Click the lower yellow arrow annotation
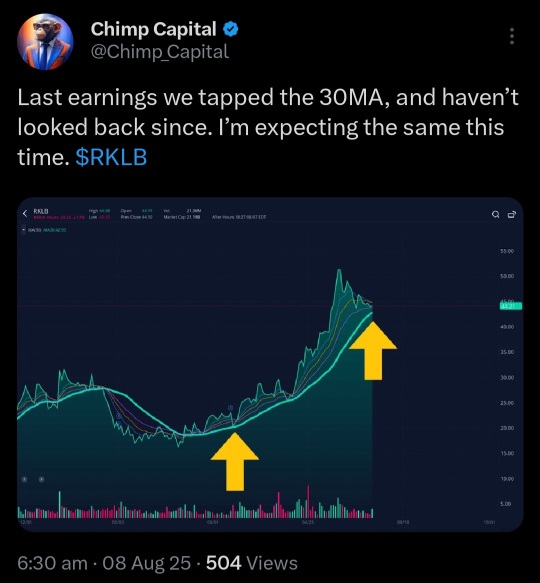 pyautogui.click(x=235, y=461)
